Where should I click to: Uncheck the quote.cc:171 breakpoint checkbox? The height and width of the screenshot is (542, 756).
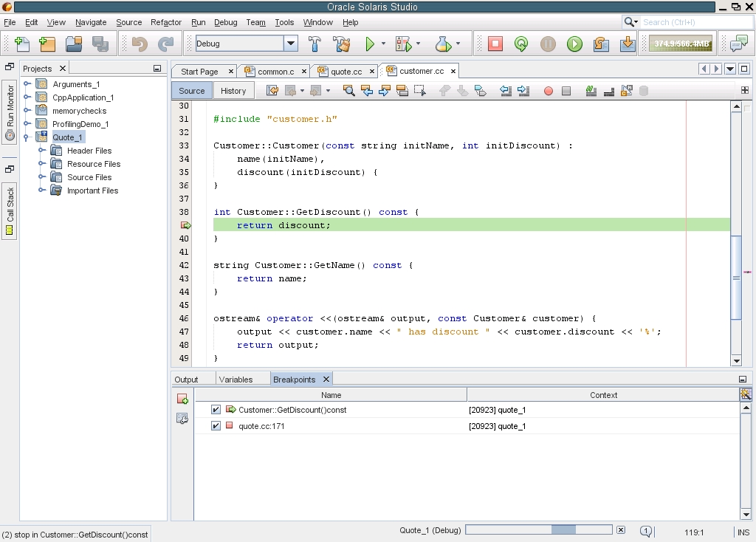tap(216, 426)
